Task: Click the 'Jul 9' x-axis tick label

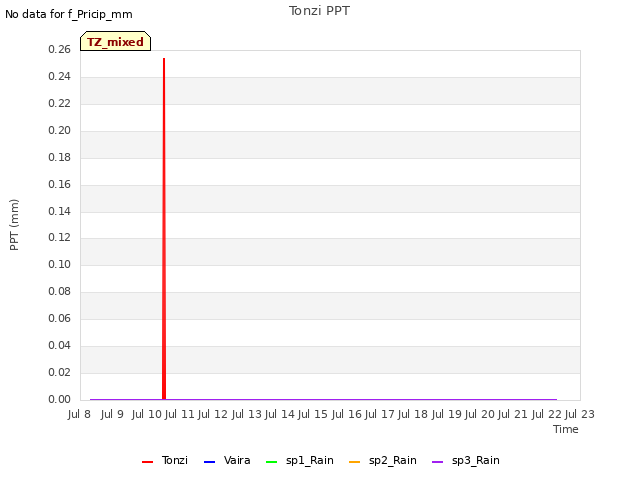Action: (x=112, y=414)
